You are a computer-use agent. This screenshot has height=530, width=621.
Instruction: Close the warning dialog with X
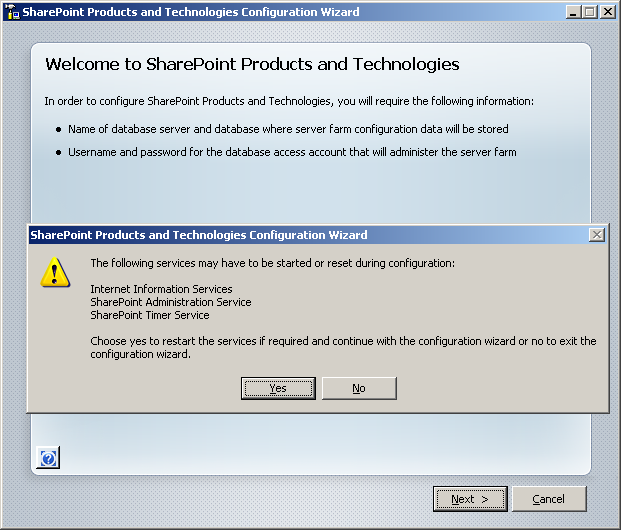tap(597, 235)
